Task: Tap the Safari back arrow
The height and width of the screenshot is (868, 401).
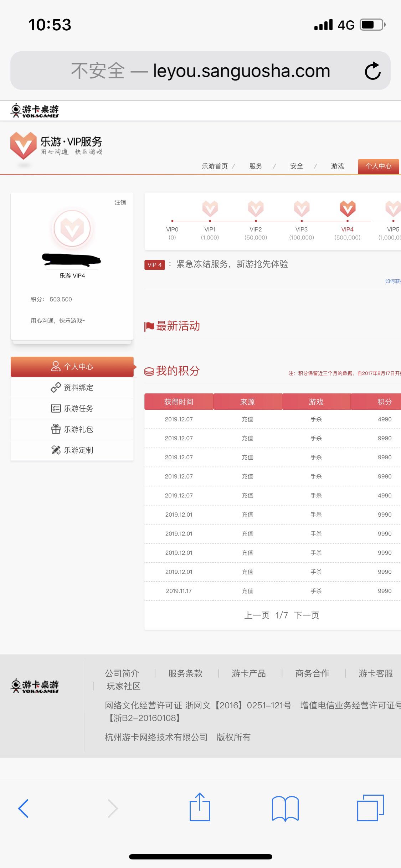Action: pos(23,808)
